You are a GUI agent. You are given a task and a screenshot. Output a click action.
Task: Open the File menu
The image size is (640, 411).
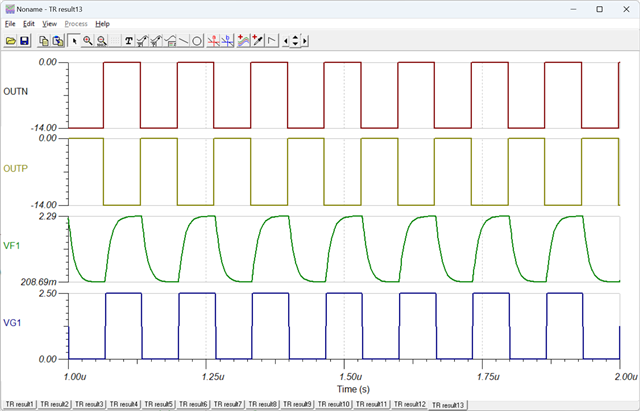point(10,24)
